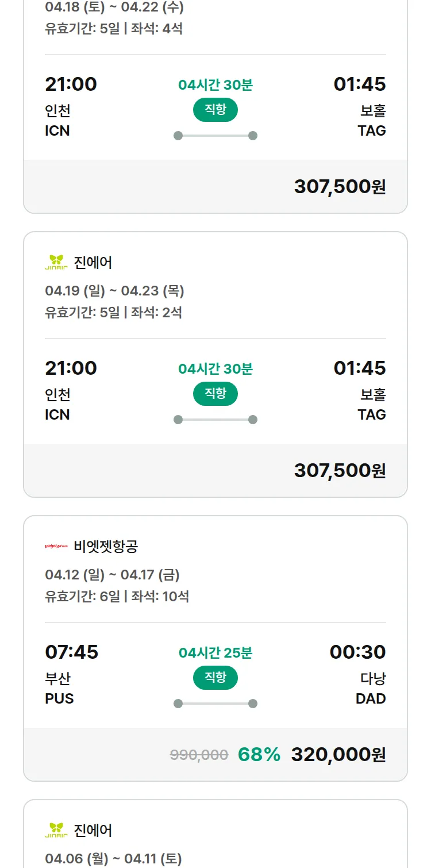Viewport: 431px width, 868px height.
Task: Select the 307,500원 price of the 04.19 flight
Action: (340, 470)
